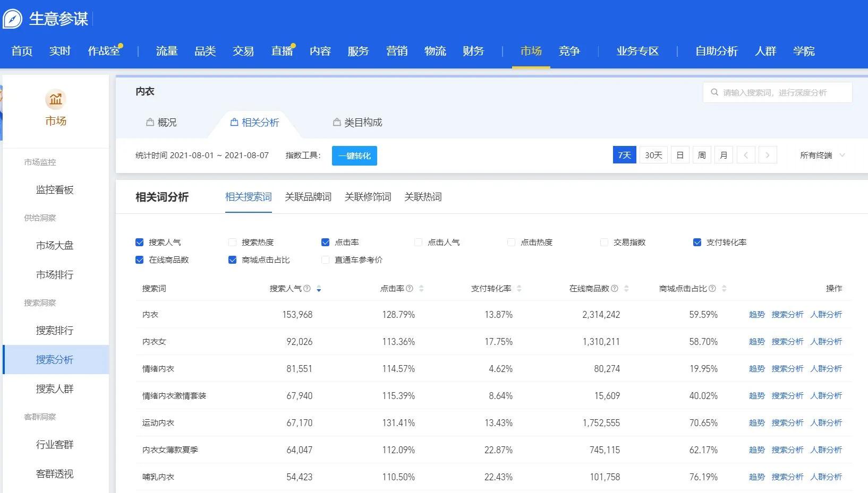Click the help icon beside 点击率 header

click(x=410, y=289)
